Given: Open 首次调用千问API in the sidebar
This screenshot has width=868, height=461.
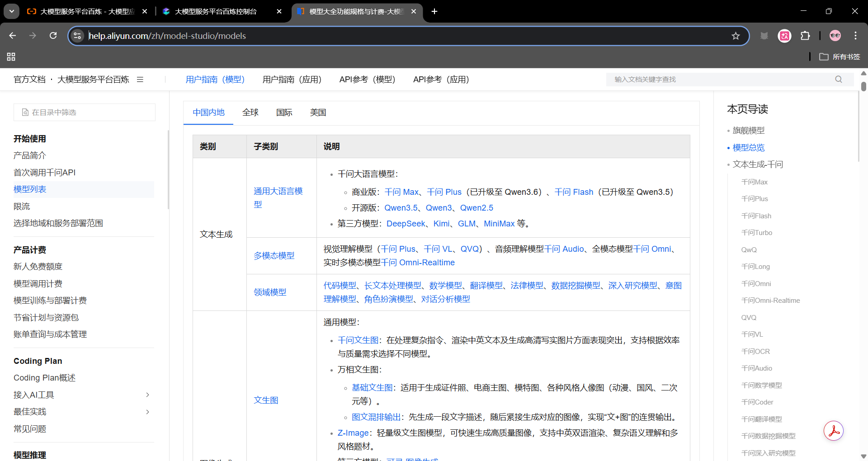Looking at the screenshot, I should [x=45, y=173].
